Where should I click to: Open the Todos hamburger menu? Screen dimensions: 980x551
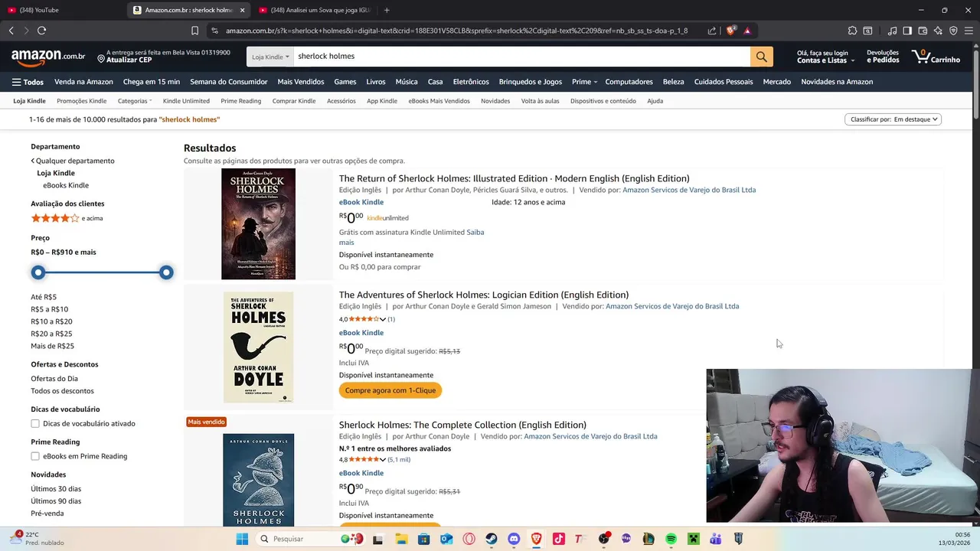pos(28,82)
